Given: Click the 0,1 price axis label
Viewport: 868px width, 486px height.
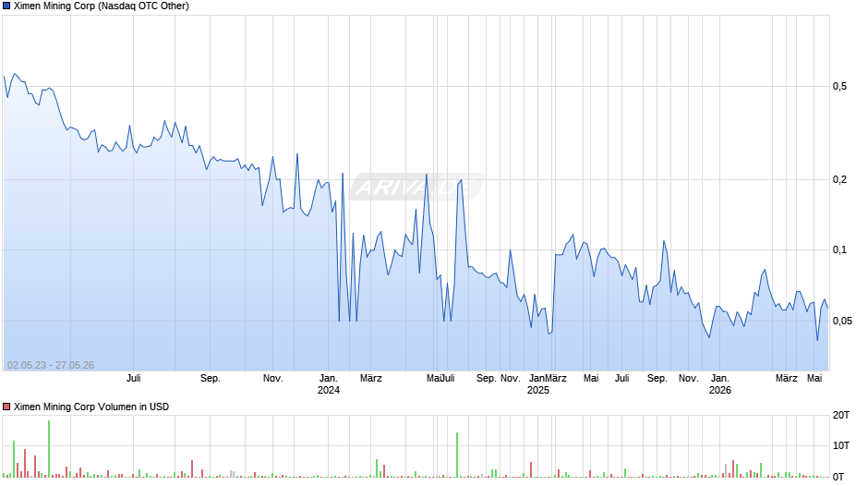Looking at the screenshot, I should click(x=839, y=249).
